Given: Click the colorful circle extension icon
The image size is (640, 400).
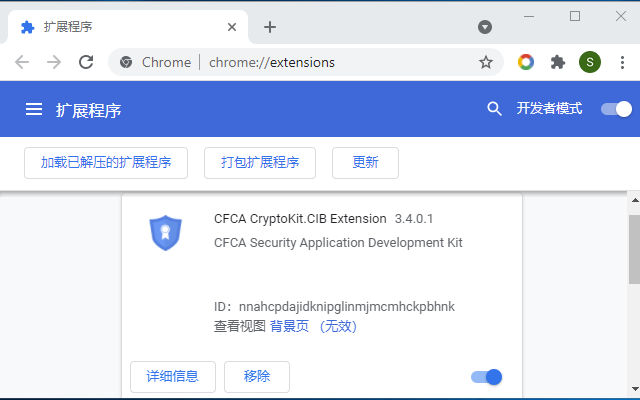Looking at the screenshot, I should (x=526, y=62).
